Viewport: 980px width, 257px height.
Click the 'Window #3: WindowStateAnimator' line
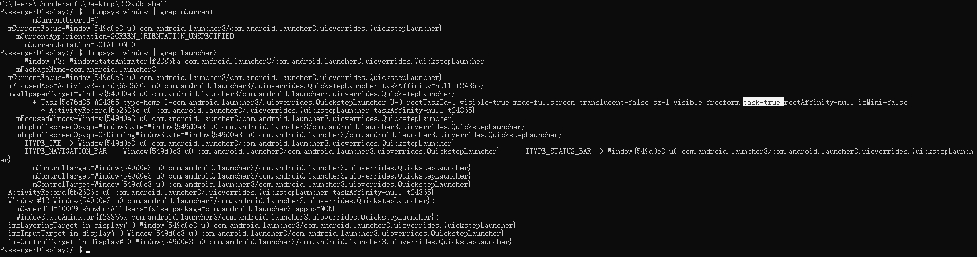(x=256, y=61)
